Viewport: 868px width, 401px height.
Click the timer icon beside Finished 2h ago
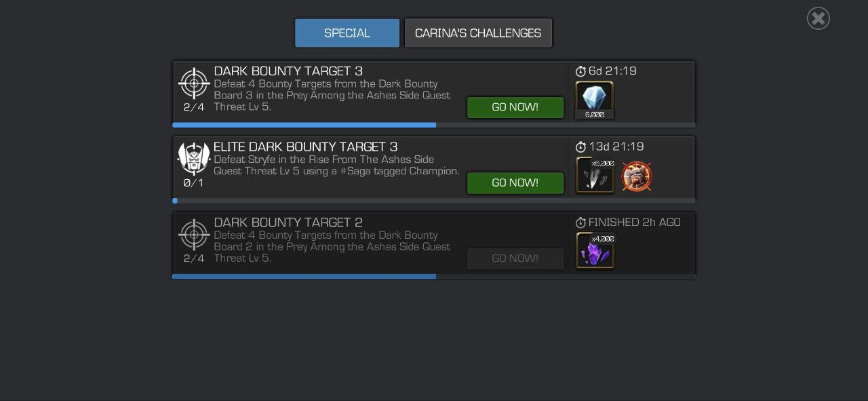tap(580, 223)
